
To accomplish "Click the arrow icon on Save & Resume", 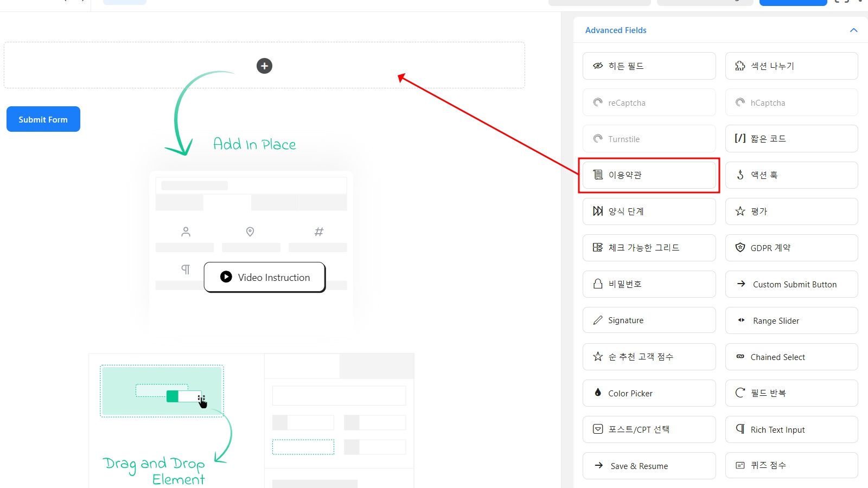I will [599, 465].
